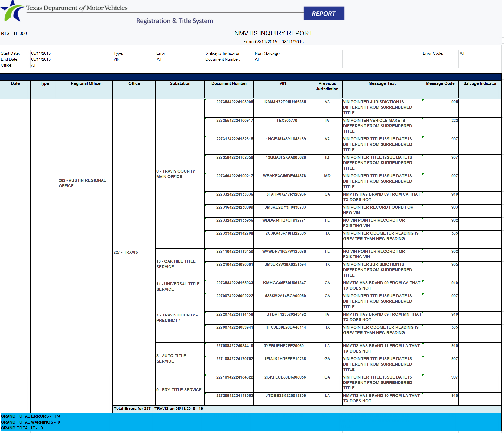Click the 227 - TRAVIS office cell
Image resolution: width=504 pixels, height=433 pixels.
[x=126, y=252]
